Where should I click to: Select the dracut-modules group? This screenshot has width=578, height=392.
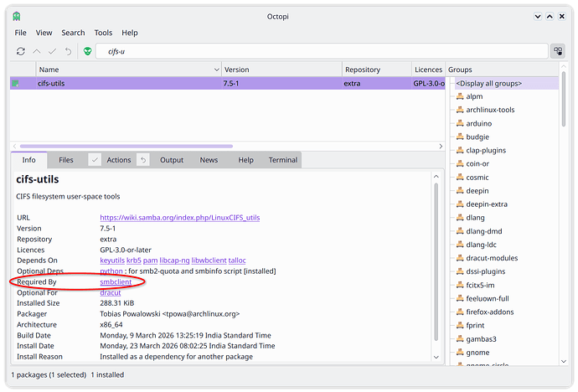[492, 258]
